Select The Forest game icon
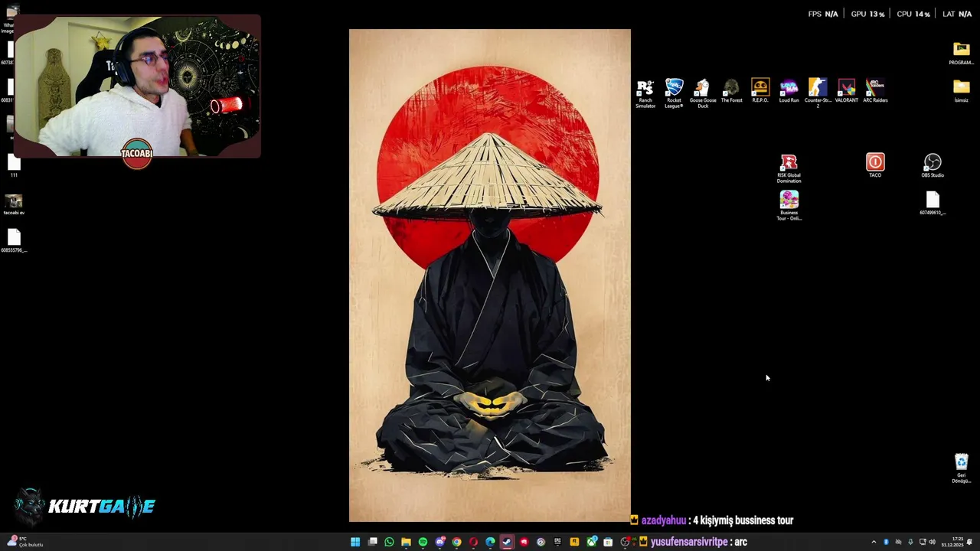This screenshot has width=980, height=551. [x=731, y=91]
